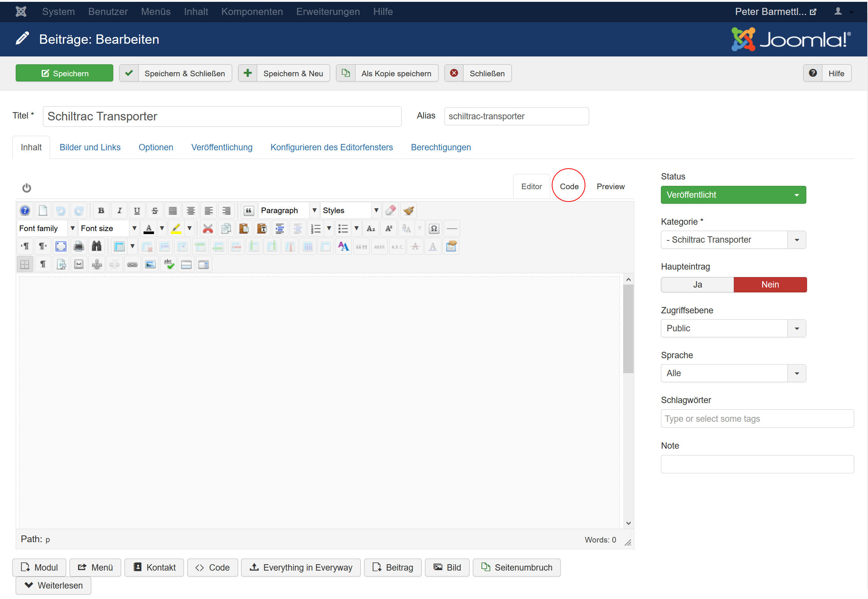
Task: Switch to the Bilder und Links tab
Action: click(x=90, y=147)
